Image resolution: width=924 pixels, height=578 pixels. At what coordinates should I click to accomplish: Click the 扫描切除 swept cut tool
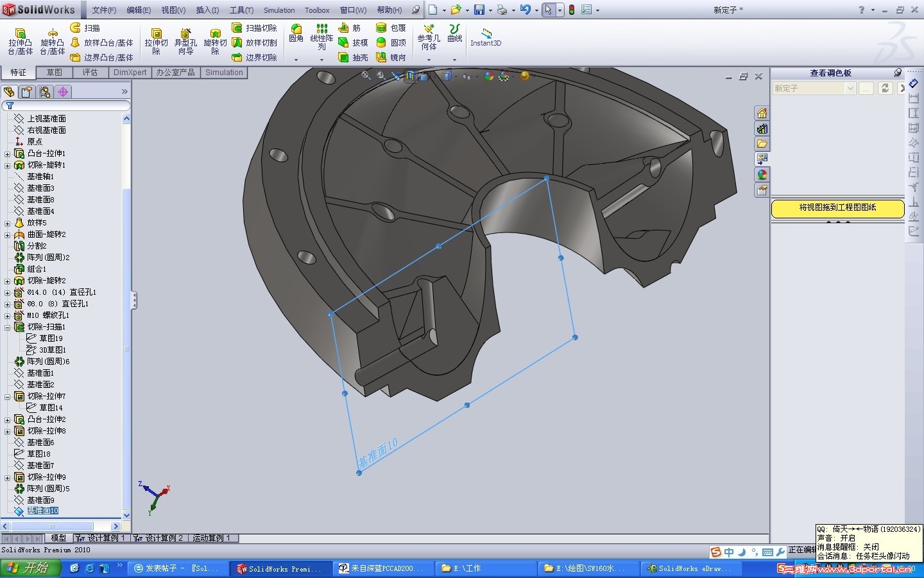(254, 28)
